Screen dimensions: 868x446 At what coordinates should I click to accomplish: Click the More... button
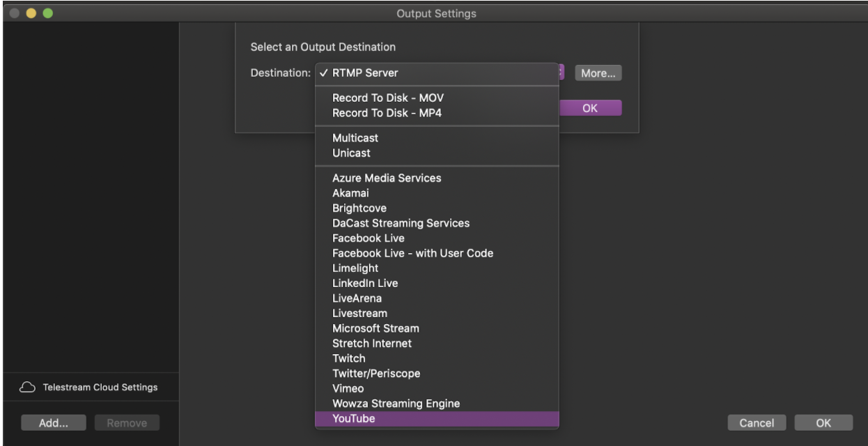(598, 72)
